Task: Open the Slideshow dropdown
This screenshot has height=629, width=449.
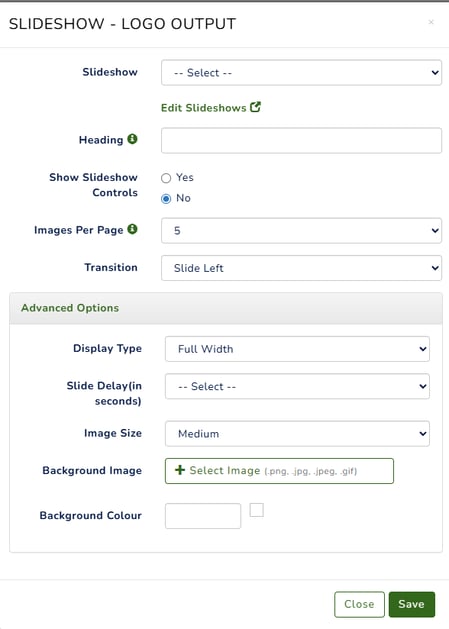Action: tap(301, 73)
